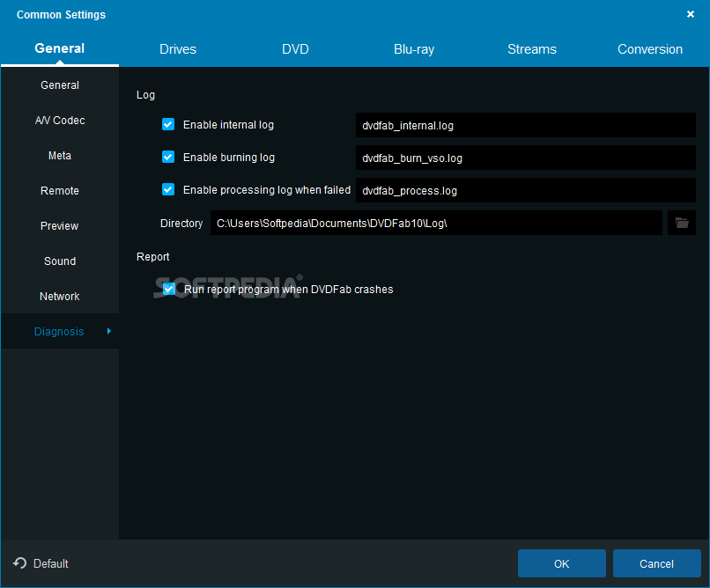
Task: Select Network in the sidebar
Action: tap(60, 297)
